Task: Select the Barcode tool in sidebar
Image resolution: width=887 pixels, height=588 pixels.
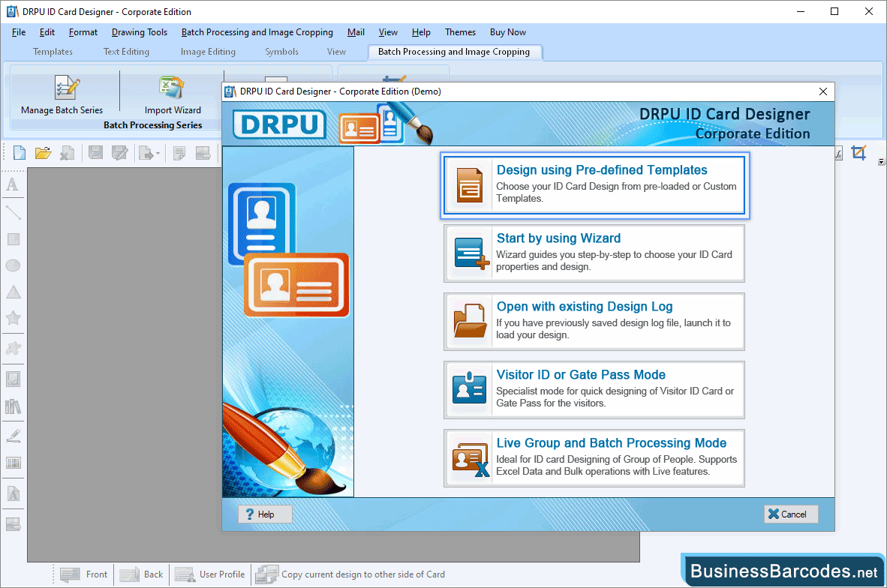Action: pyautogui.click(x=13, y=463)
